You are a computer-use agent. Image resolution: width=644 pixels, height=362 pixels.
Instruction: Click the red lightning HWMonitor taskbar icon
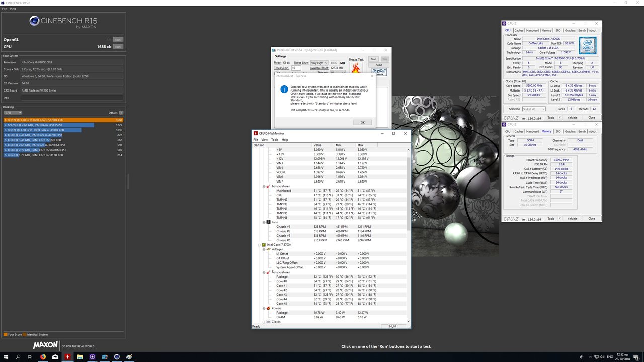68,357
